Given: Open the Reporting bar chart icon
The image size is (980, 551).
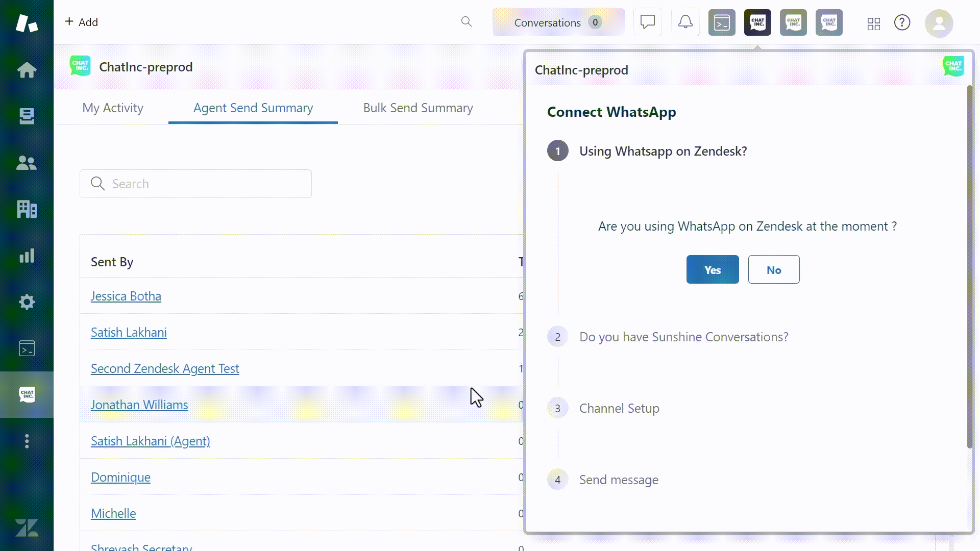Looking at the screenshot, I should click(27, 256).
